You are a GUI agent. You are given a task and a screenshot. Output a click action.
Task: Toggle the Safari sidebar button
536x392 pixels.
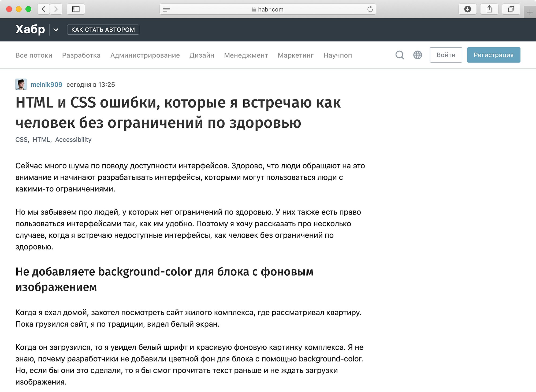coord(76,9)
